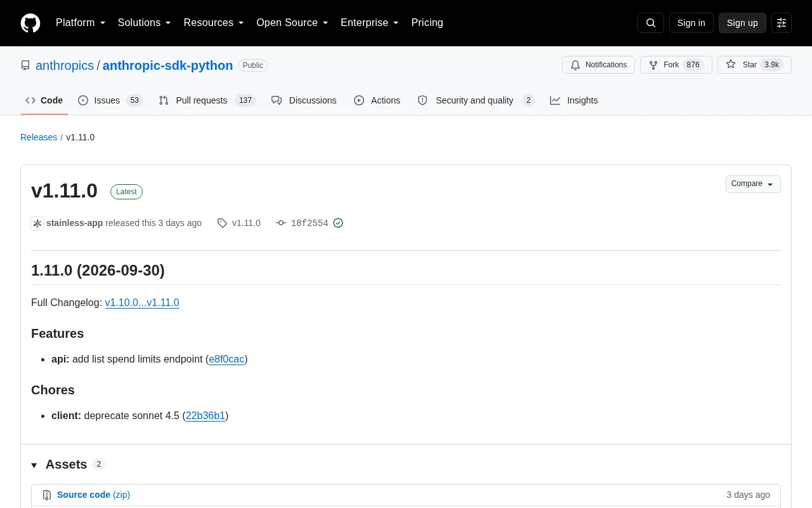Open the Insights tab
This screenshot has width=812, height=508.
[x=574, y=100]
